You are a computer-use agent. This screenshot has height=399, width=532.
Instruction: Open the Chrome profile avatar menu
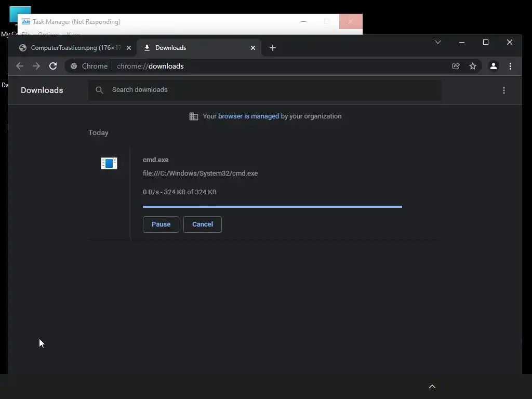pyautogui.click(x=494, y=66)
